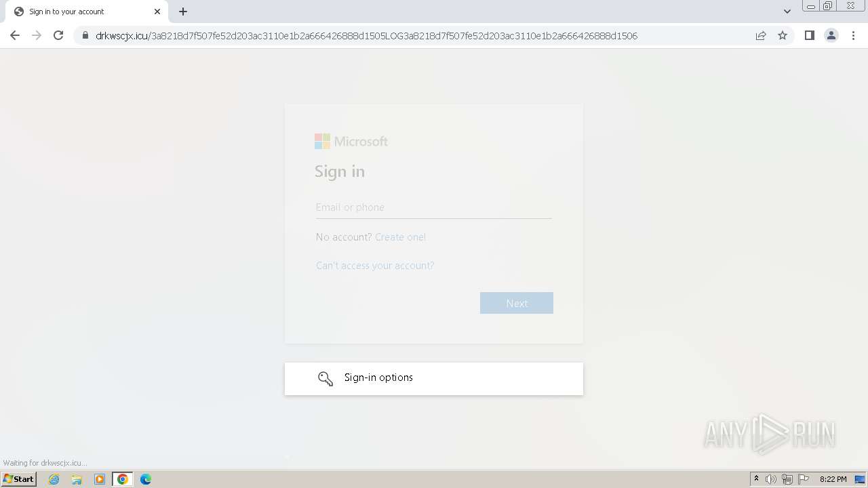Open the Windows Start menu

(19, 479)
